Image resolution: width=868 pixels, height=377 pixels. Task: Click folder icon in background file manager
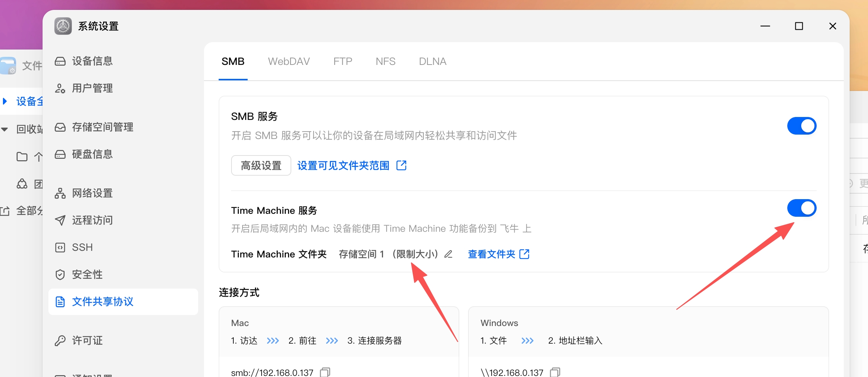22,157
